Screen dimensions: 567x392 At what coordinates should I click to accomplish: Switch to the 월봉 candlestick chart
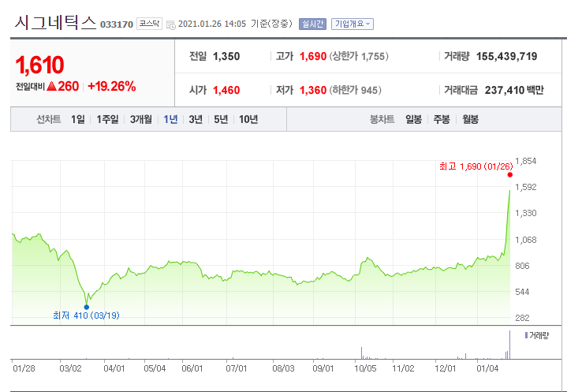point(470,119)
